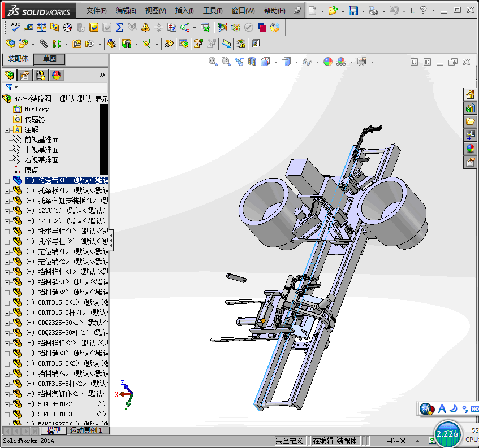Click the Help question mark icon
479x448 pixels.
click(x=423, y=11)
